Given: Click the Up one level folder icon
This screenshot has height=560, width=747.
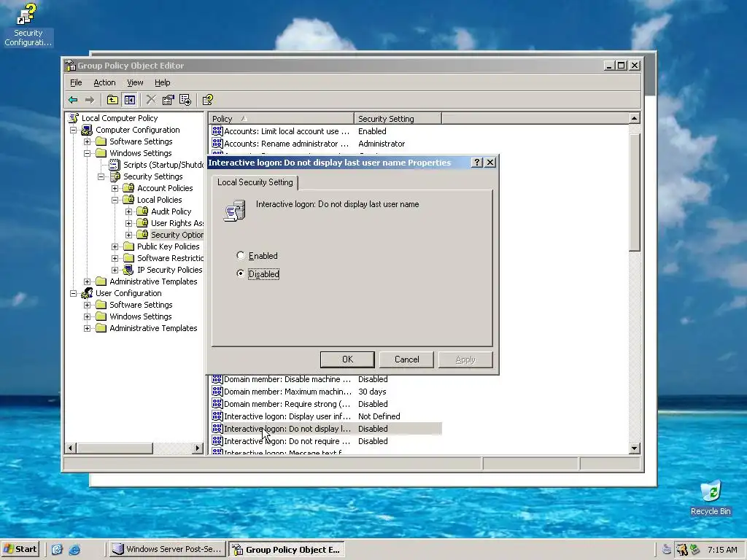Looking at the screenshot, I should [112, 100].
